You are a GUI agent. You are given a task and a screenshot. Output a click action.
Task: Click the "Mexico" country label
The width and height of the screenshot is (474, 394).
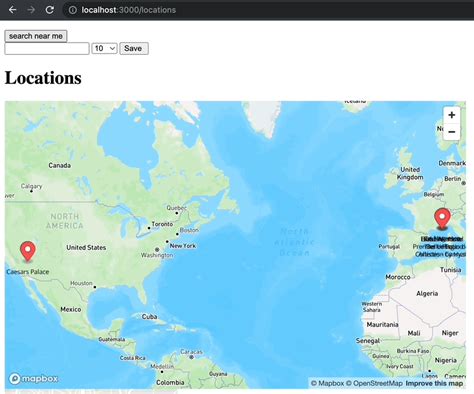point(71,309)
